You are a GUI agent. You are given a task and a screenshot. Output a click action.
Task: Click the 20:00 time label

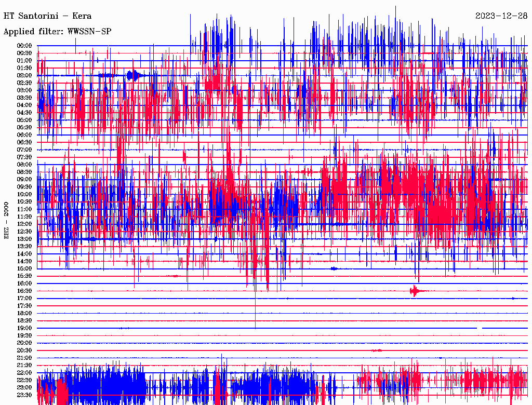24,343
